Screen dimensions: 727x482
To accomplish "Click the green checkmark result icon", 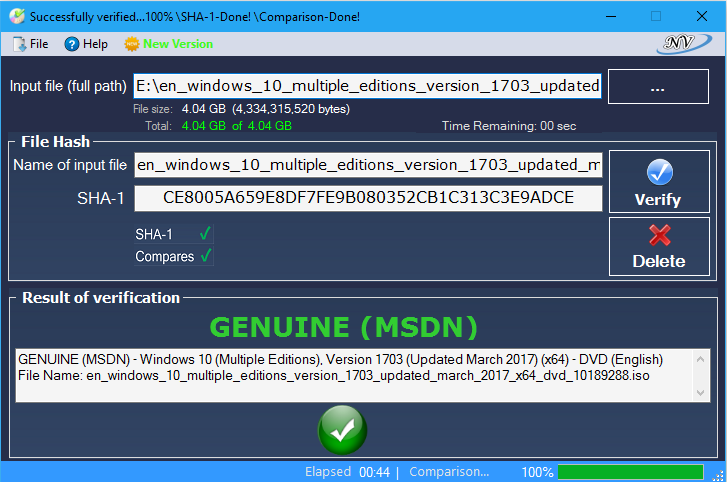I will 342,431.
